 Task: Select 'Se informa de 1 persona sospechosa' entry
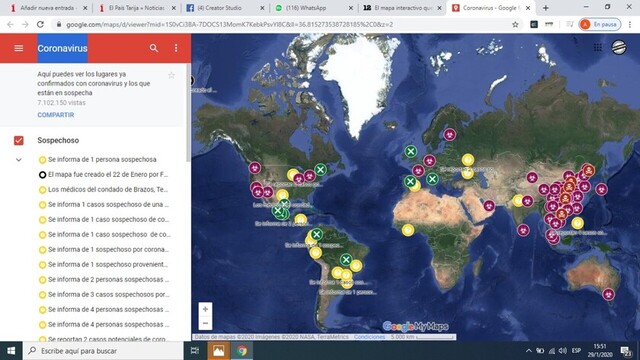(102, 160)
